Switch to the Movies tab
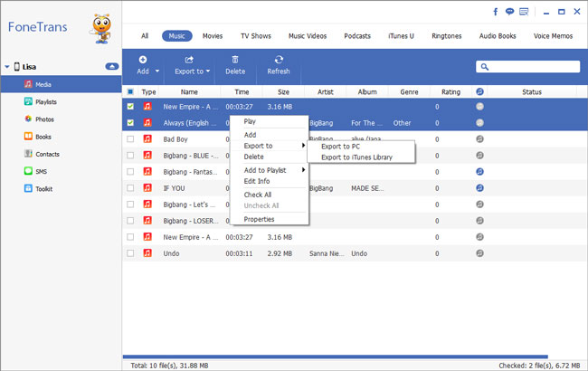Viewport: 588px width, 371px height. [213, 36]
